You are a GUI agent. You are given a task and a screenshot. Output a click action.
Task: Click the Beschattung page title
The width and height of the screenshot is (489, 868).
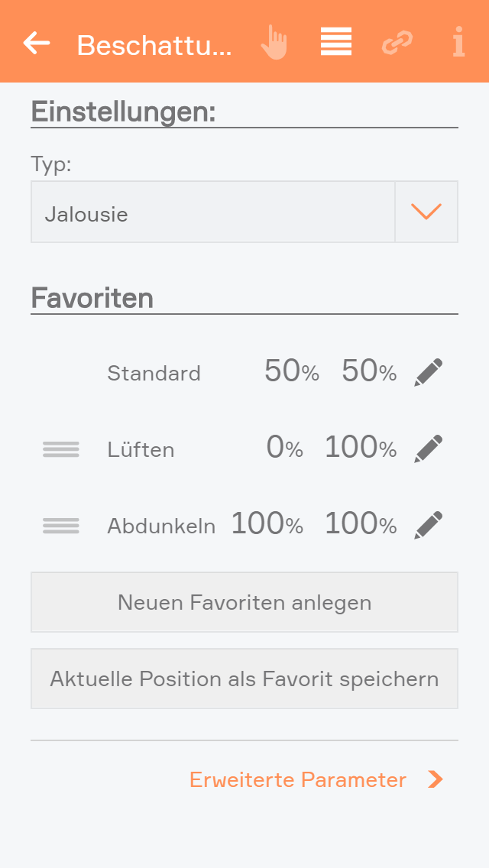click(x=154, y=46)
